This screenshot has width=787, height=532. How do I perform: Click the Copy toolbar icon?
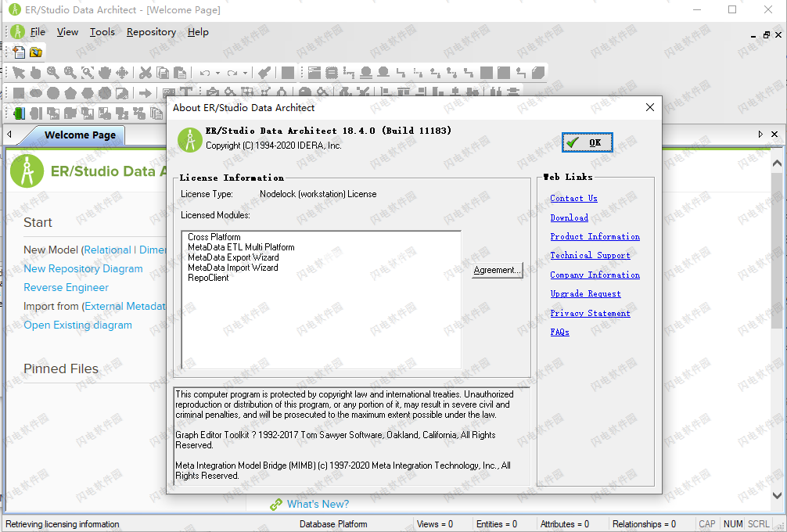tap(163, 73)
